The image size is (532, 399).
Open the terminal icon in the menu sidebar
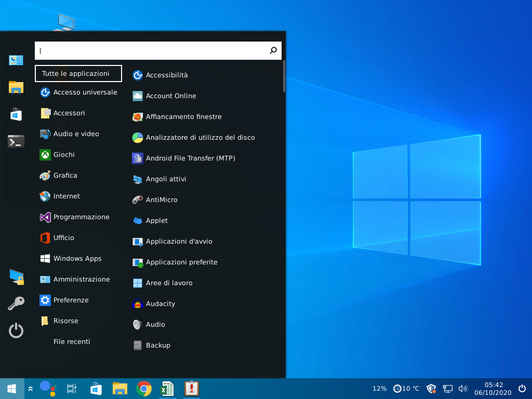(16, 141)
